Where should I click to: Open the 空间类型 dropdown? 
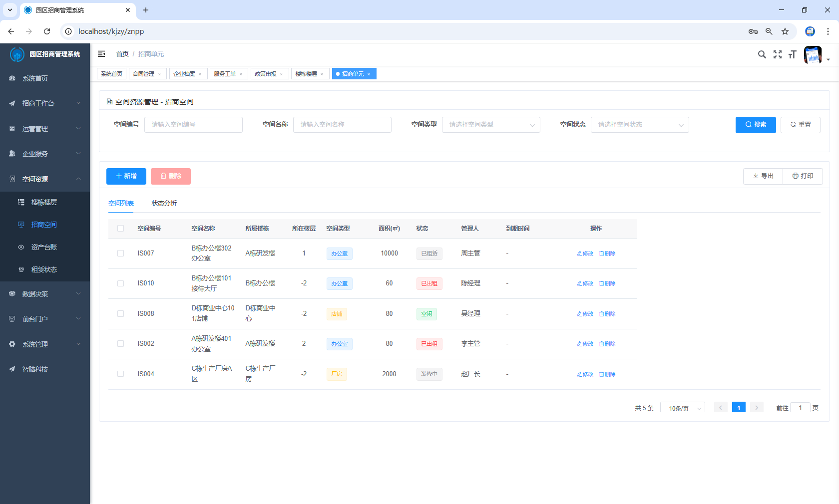(490, 125)
